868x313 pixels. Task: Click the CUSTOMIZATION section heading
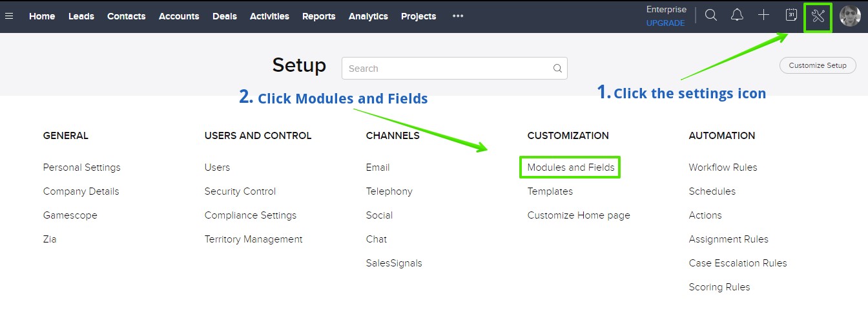[x=568, y=136]
